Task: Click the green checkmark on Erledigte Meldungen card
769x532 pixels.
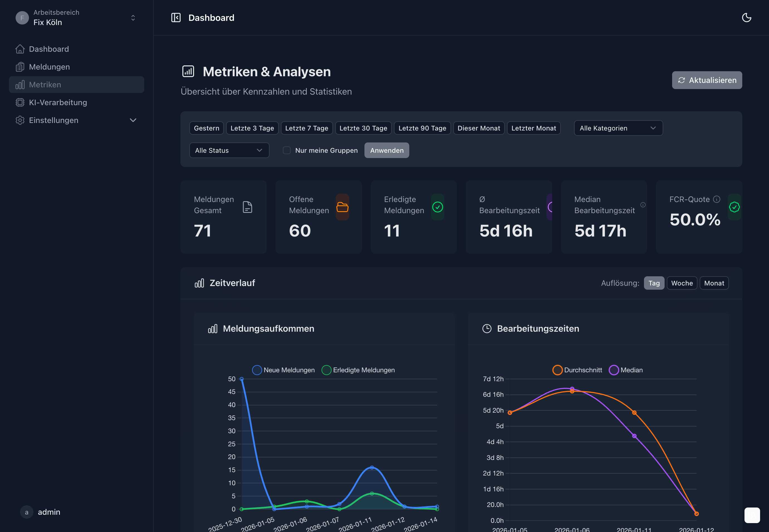Action: [x=437, y=207]
